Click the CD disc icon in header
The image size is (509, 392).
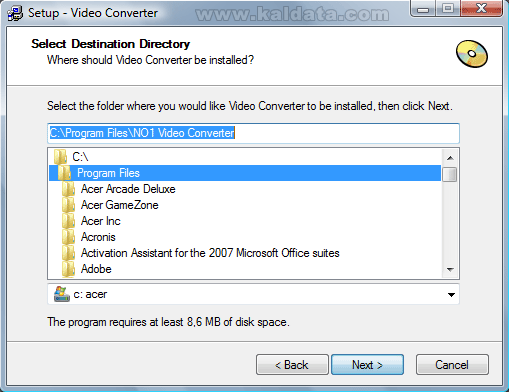tap(472, 54)
